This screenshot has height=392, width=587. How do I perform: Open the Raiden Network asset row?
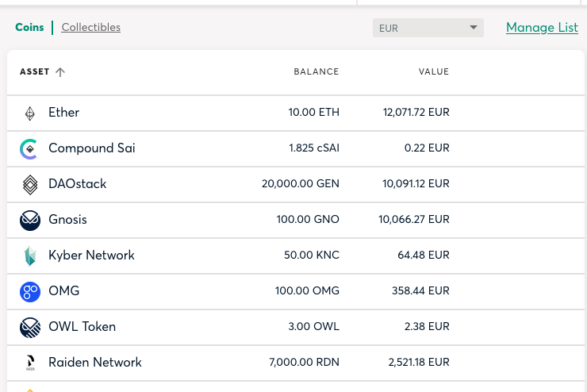click(x=95, y=363)
